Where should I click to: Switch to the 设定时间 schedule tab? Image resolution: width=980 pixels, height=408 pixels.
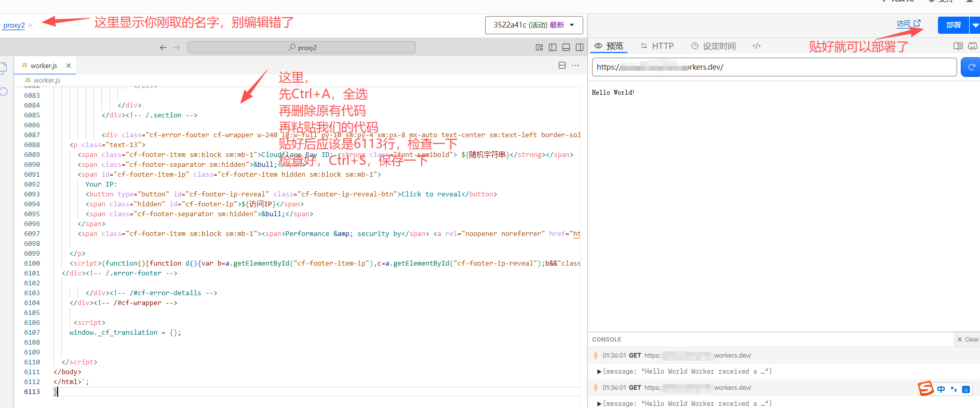(x=714, y=46)
